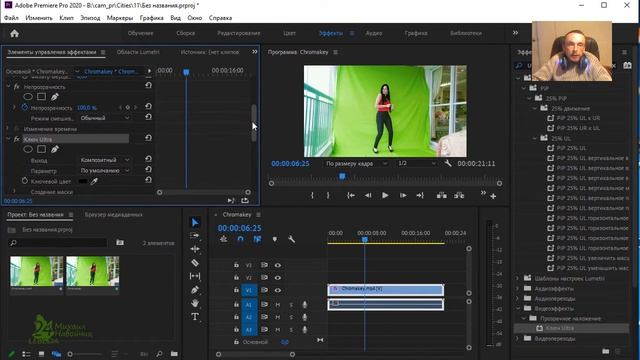Open Program monitor settings wrench
The image size is (640, 360).
(448, 163)
